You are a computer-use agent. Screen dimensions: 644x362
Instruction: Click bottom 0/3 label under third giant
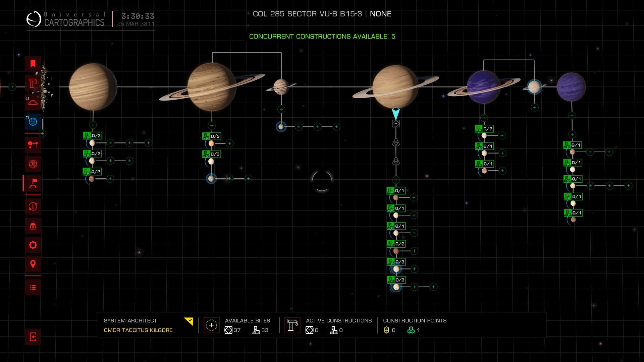(396, 280)
